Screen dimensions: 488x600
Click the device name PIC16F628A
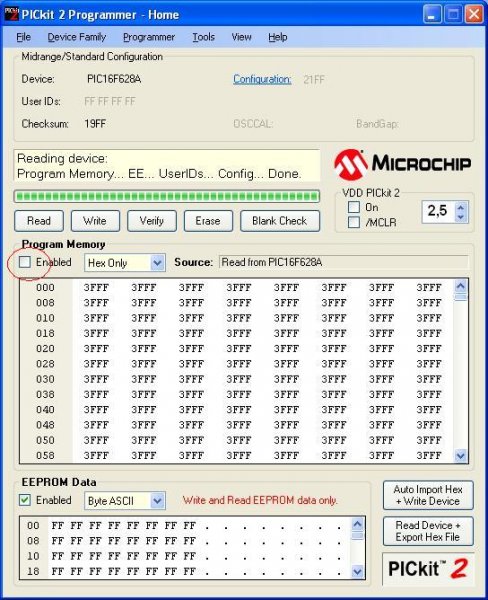click(x=114, y=79)
